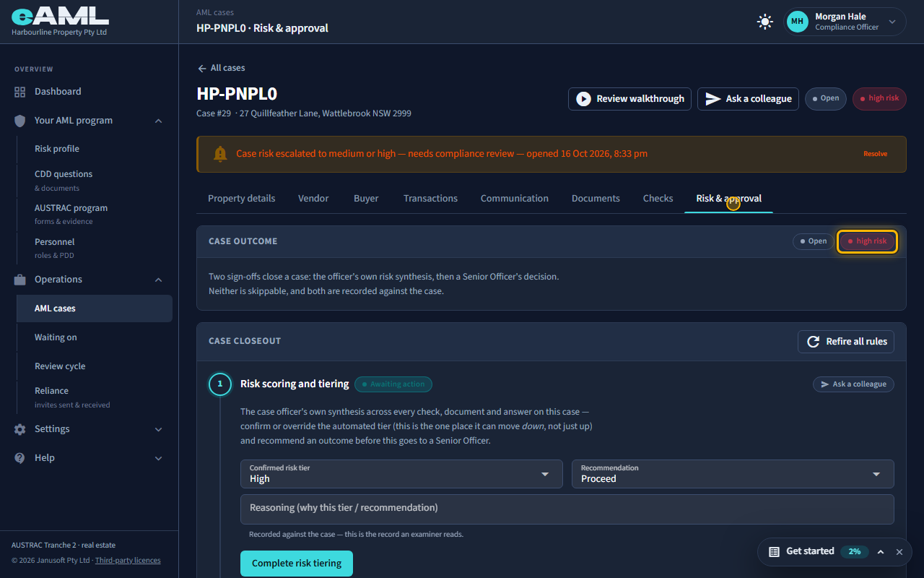Switch to the Vendor tab
This screenshot has height=578, width=924.
tap(313, 199)
